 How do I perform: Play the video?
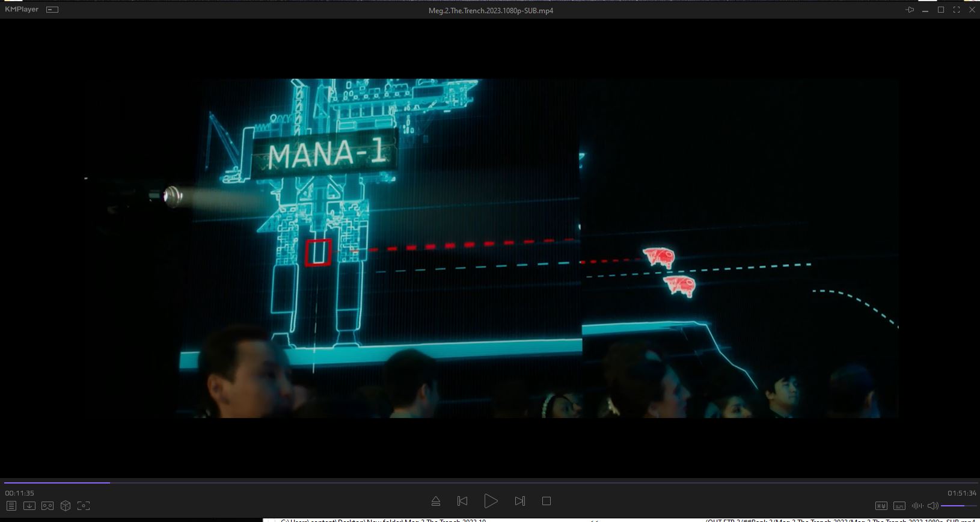coord(491,501)
